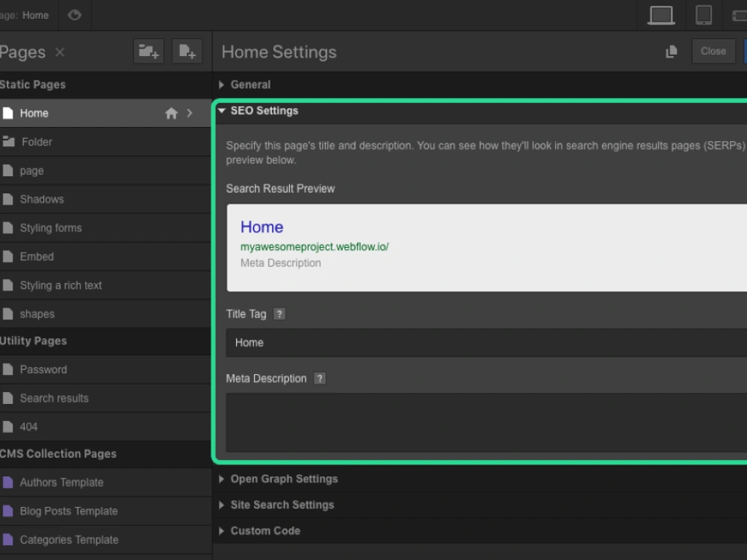This screenshot has height=560, width=747.
Task: Click the Styling forms page file icon
Action: click(7, 228)
